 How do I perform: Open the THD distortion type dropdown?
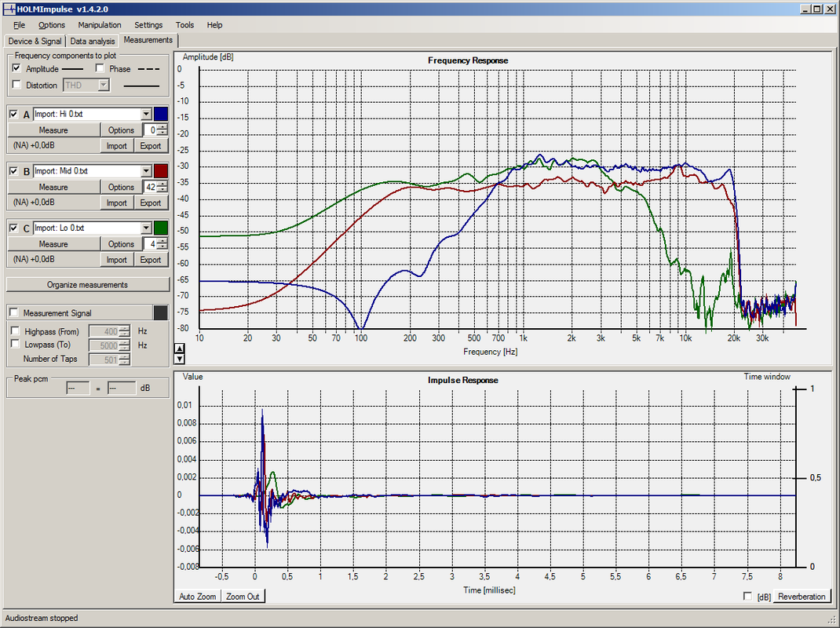pyautogui.click(x=104, y=86)
